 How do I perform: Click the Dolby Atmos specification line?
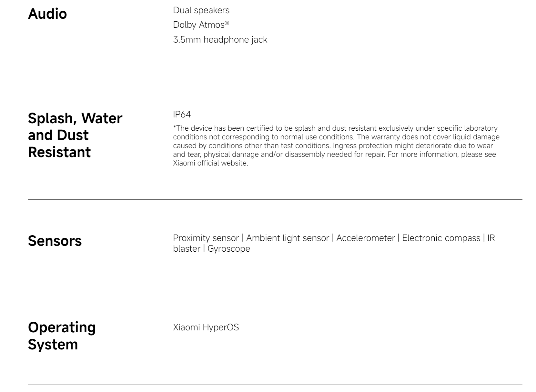201,25
